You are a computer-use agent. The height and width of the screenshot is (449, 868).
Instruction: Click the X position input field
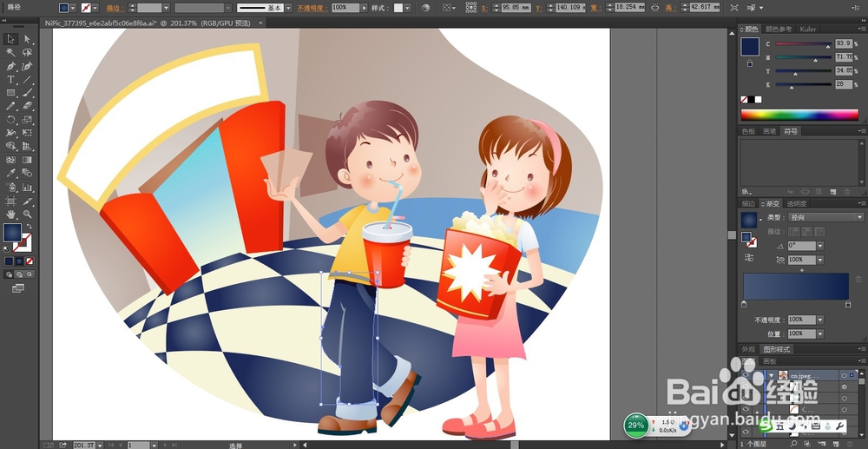click(516, 8)
